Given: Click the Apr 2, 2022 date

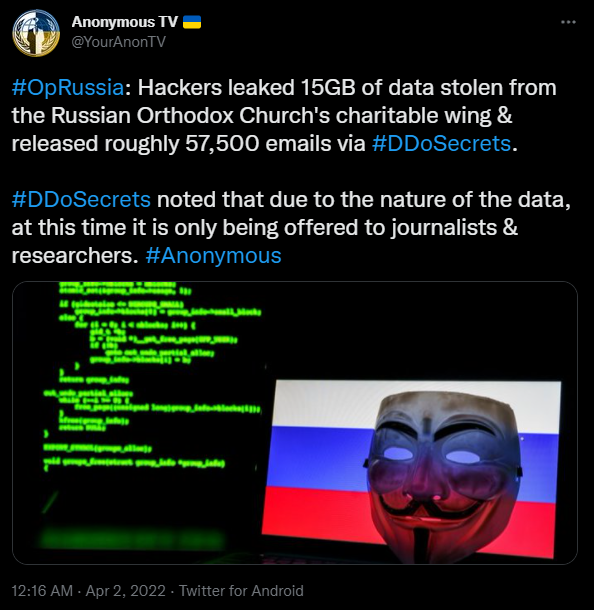Looking at the screenshot, I should click(125, 591).
